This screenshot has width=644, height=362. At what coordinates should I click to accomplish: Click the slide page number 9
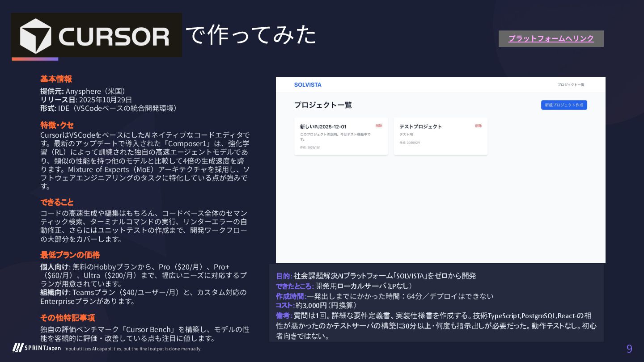(x=629, y=349)
